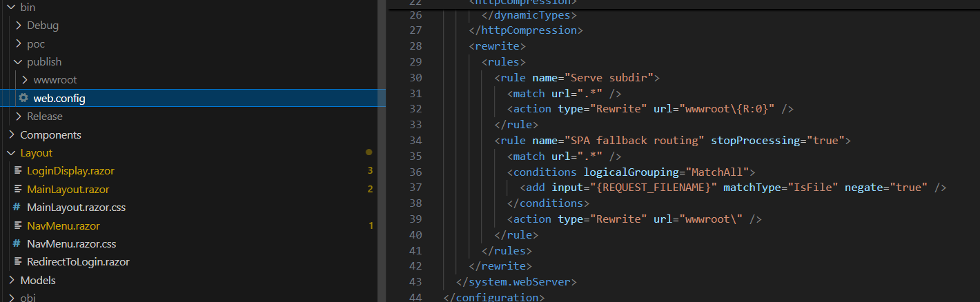Click the problem count badge on LoginDisplay.razor
Screen dimensions: 980x302
tap(370, 171)
